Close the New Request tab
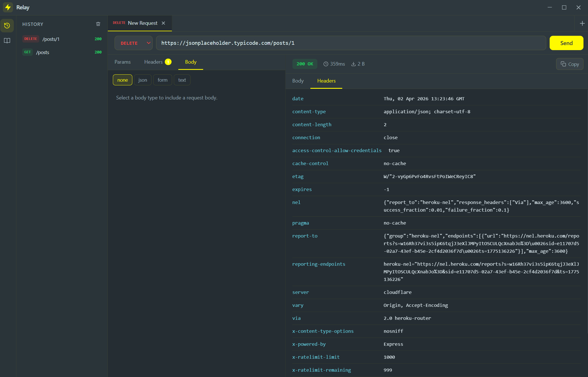Image resolution: width=588 pixels, height=377 pixels. click(x=163, y=23)
